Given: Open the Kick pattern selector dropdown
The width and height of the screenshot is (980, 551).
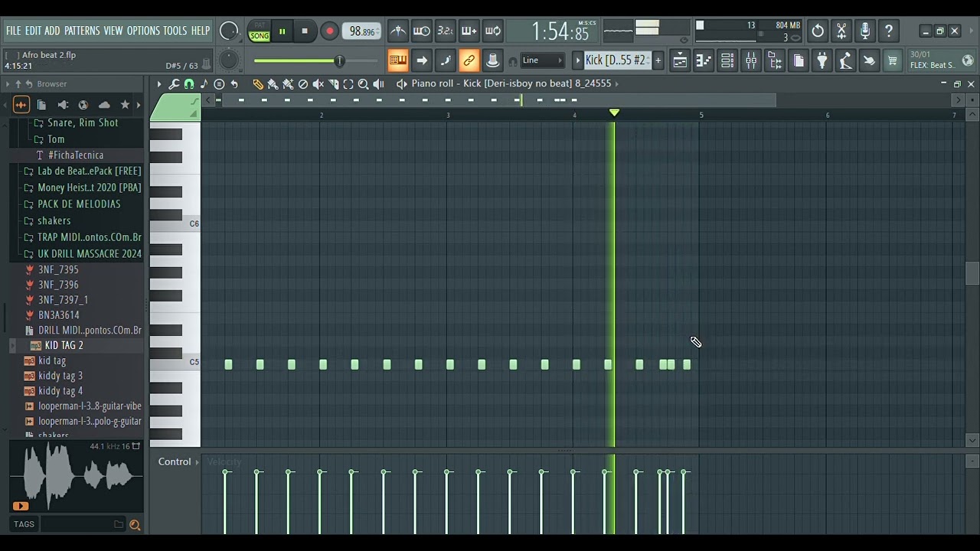Looking at the screenshot, I should [x=617, y=60].
